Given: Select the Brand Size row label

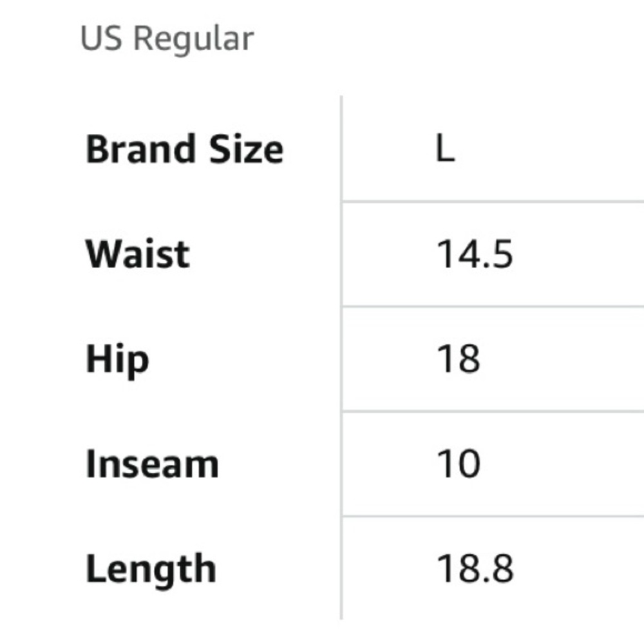Looking at the screenshot, I should pos(184,149).
